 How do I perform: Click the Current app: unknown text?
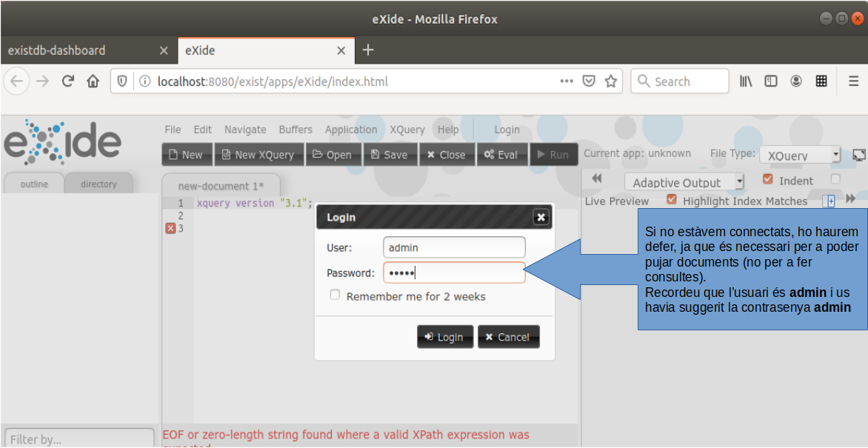click(637, 153)
